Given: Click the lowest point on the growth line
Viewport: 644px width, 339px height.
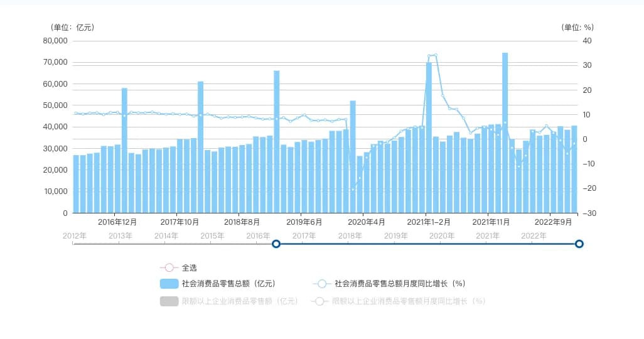Looking at the screenshot, I should 353,190.
